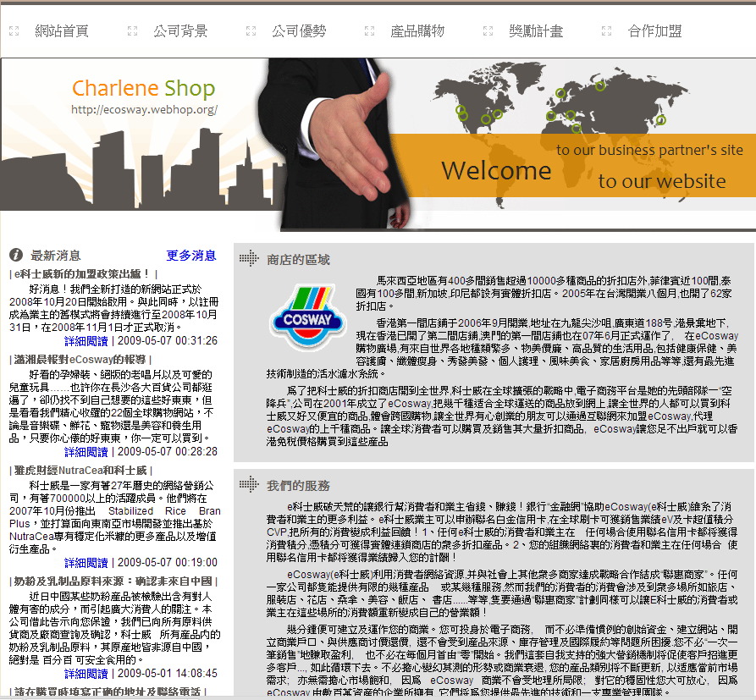Open the 更多消息 link
The width and height of the screenshot is (756, 700).
pyautogui.click(x=191, y=256)
